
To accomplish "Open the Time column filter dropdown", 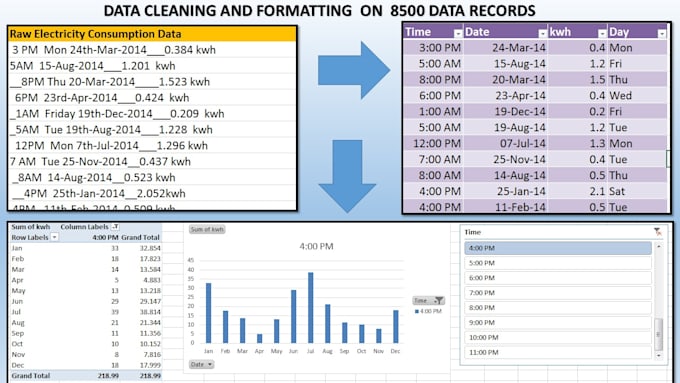I will pyautogui.click(x=458, y=33).
